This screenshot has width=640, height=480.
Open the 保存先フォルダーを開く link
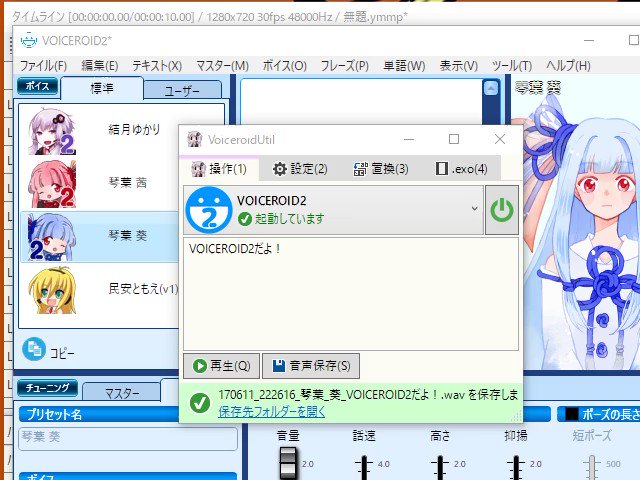tap(271, 411)
